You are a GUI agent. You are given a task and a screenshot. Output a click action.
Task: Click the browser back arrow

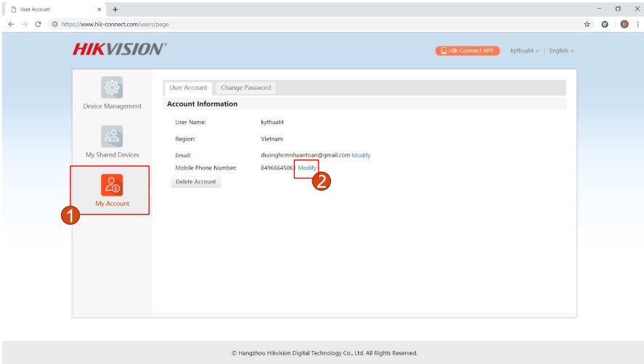pyautogui.click(x=11, y=24)
